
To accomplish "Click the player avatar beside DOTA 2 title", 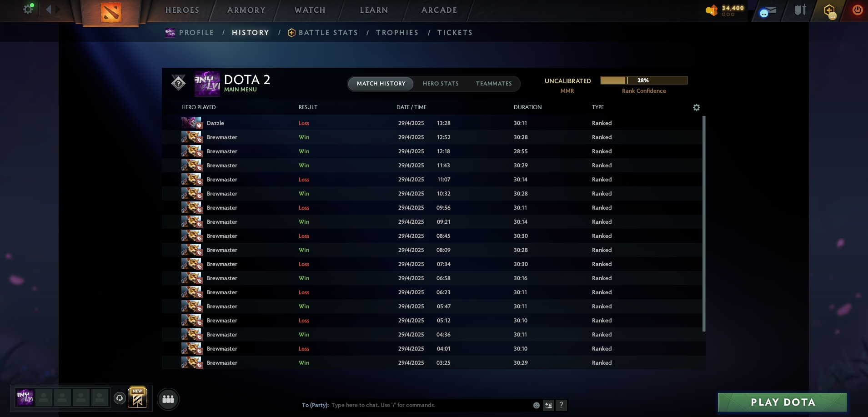I will (x=207, y=83).
